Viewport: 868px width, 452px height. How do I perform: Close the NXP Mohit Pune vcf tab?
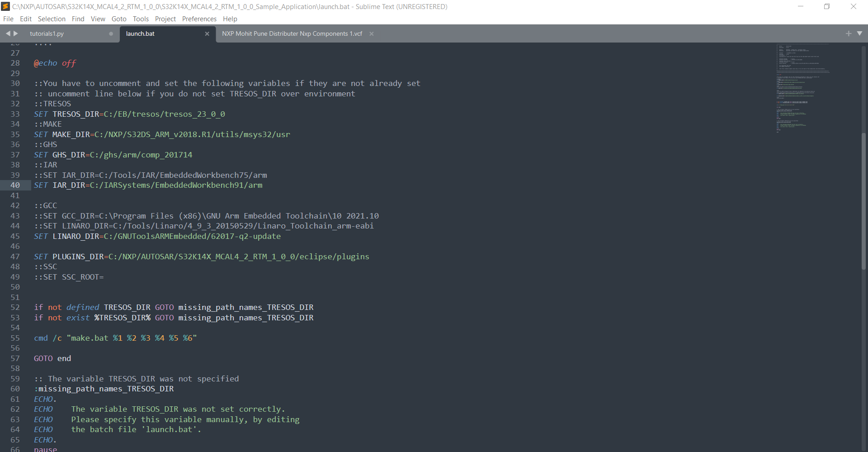[x=371, y=33]
